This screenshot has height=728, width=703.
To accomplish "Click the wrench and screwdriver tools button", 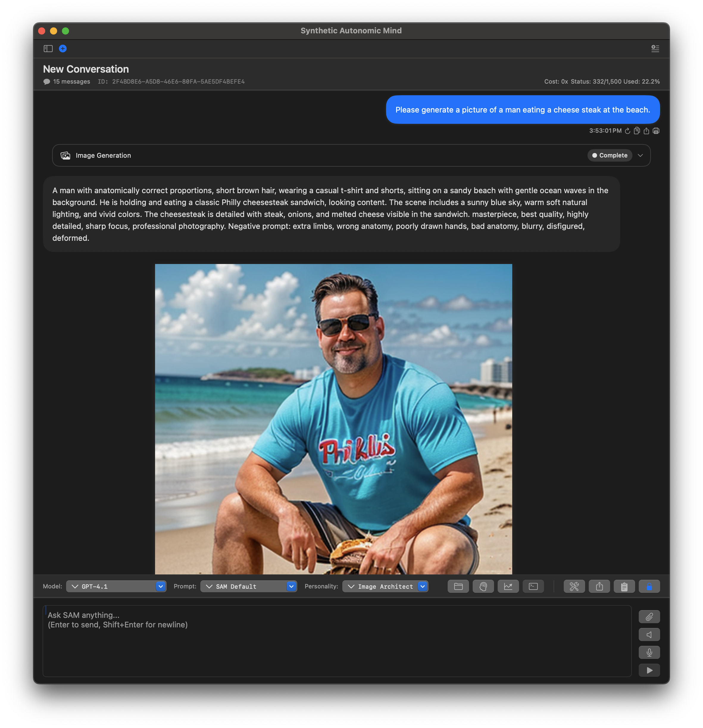I will point(574,587).
